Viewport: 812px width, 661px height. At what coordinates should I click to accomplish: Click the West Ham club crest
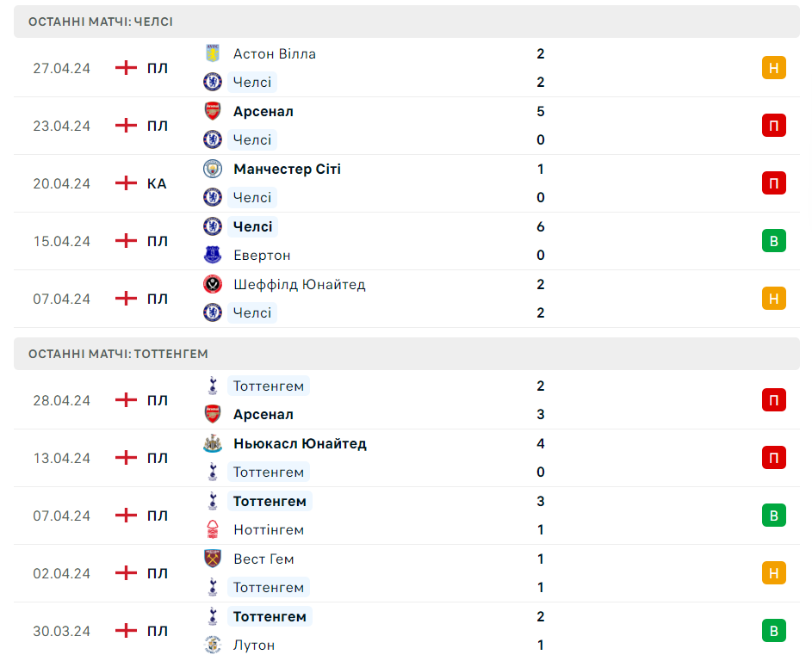213,559
